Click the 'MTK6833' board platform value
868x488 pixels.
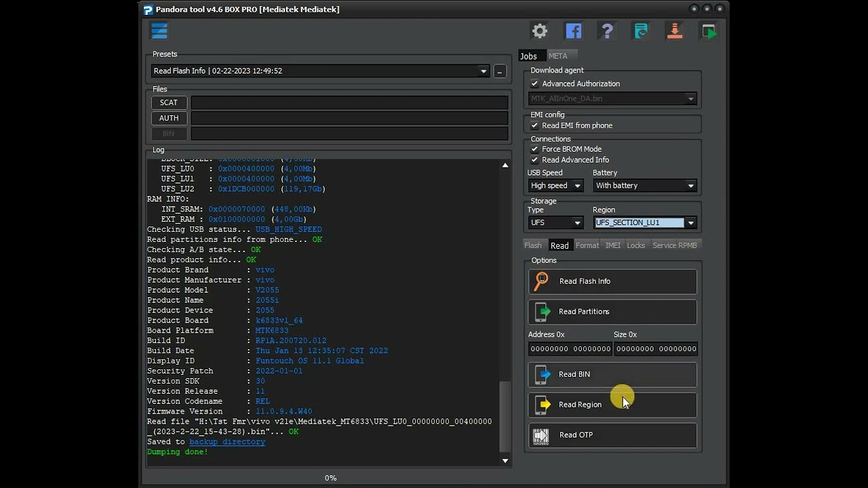272,331
